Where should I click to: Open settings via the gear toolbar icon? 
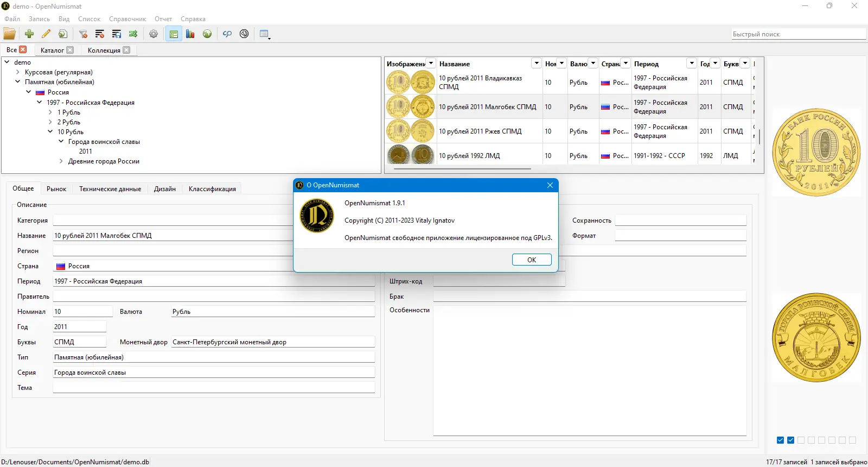click(x=154, y=34)
